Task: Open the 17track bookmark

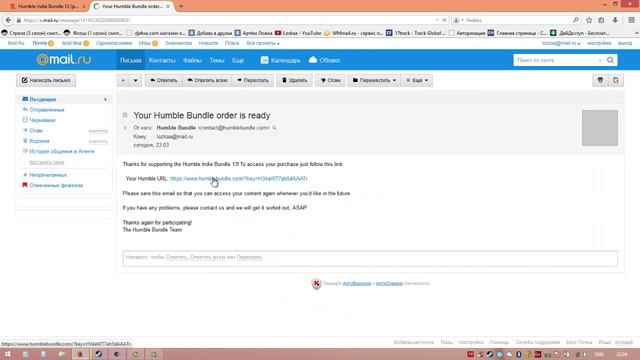Action: (416, 33)
